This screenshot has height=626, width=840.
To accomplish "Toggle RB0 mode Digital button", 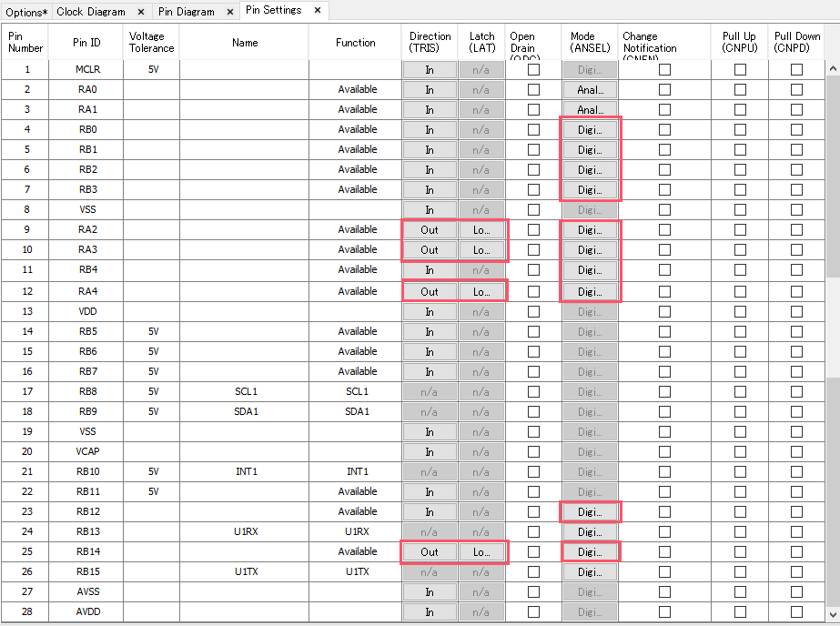I will 590,130.
